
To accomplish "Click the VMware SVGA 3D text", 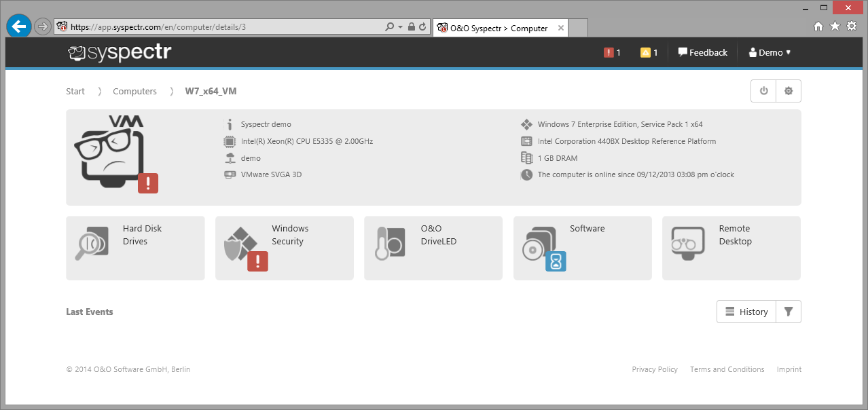I will pos(272,174).
